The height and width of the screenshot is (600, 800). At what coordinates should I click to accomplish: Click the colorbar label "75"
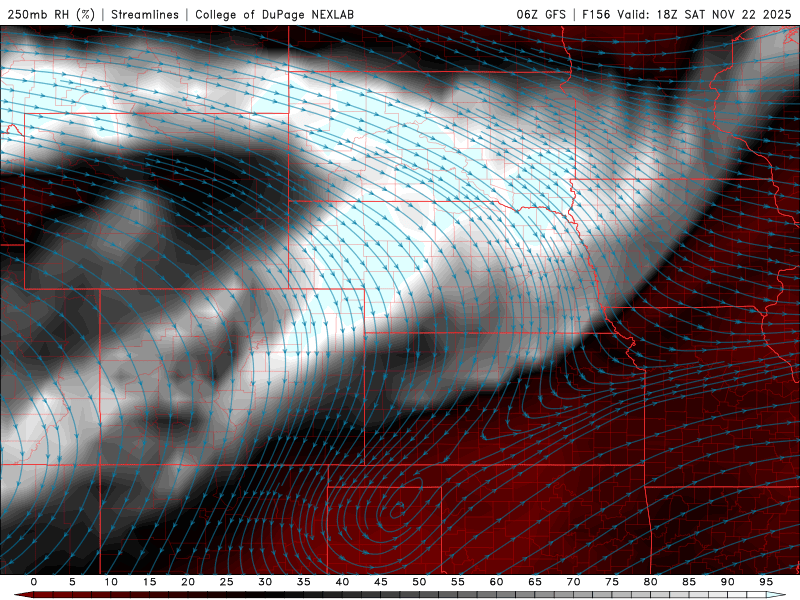coord(612,582)
